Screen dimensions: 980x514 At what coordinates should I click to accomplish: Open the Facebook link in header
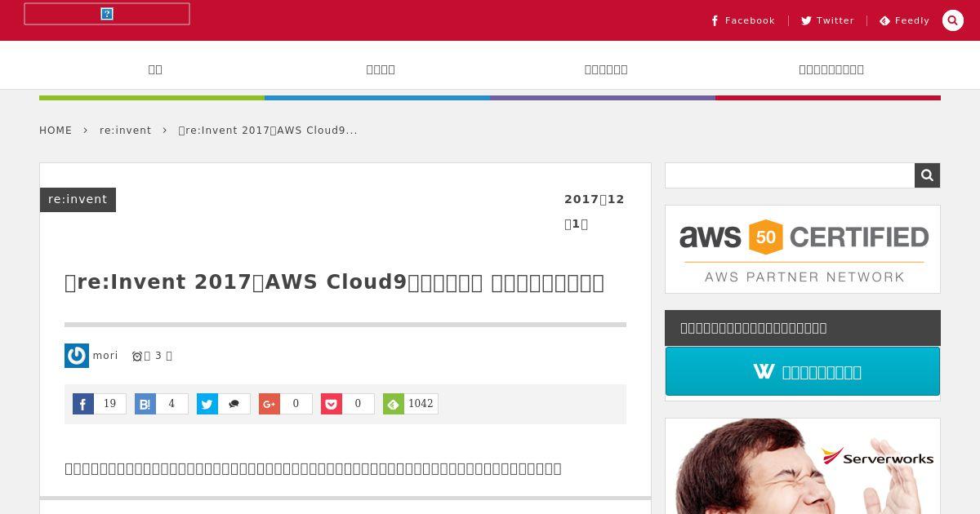(x=742, y=20)
